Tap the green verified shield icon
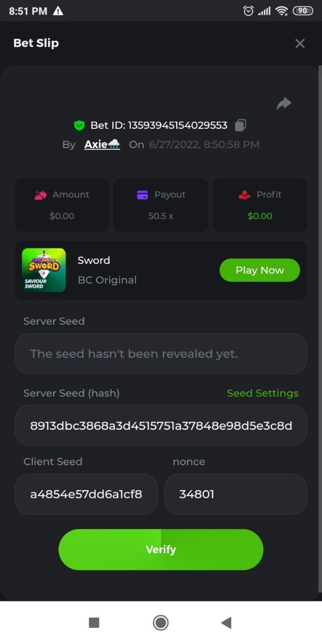322x644 pixels. [x=79, y=126]
